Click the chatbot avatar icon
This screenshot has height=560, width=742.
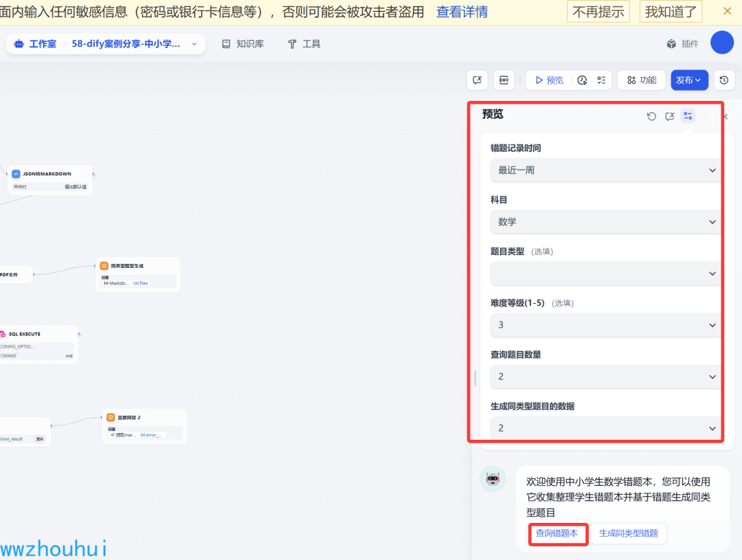point(493,479)
